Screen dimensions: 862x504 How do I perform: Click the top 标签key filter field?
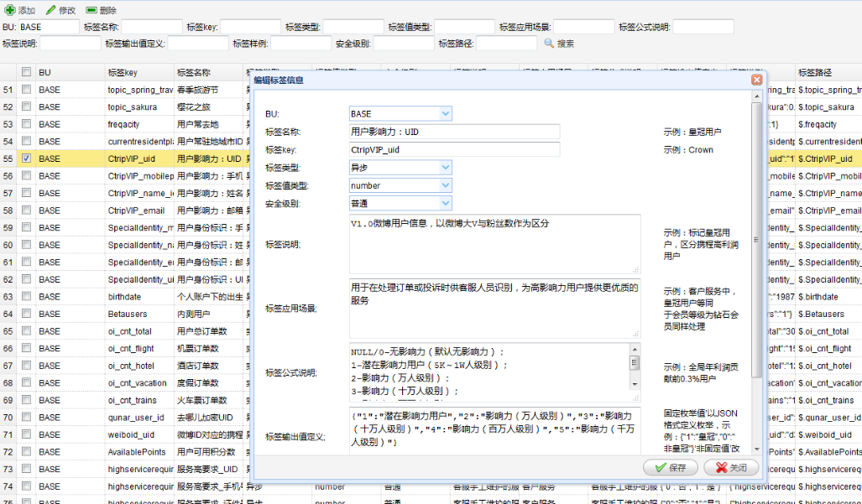click(x=251, y=27)
